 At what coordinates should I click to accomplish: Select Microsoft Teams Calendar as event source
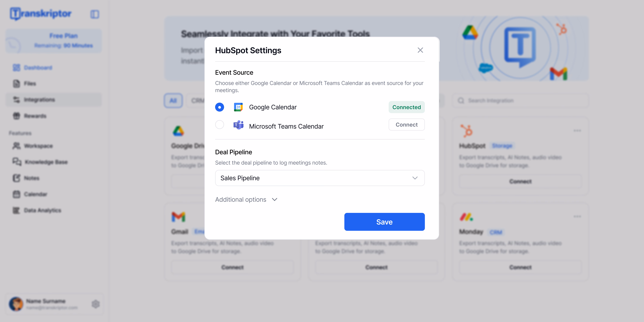point(219,124)
